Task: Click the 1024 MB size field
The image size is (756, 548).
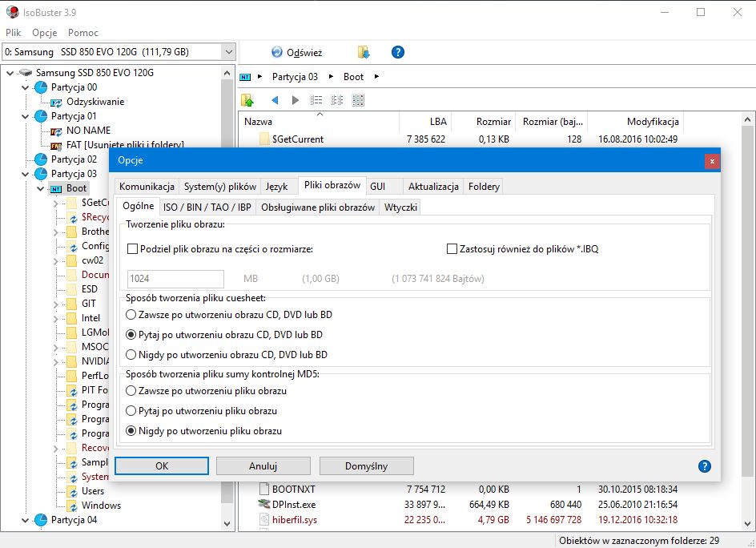Action: point(175,278)
